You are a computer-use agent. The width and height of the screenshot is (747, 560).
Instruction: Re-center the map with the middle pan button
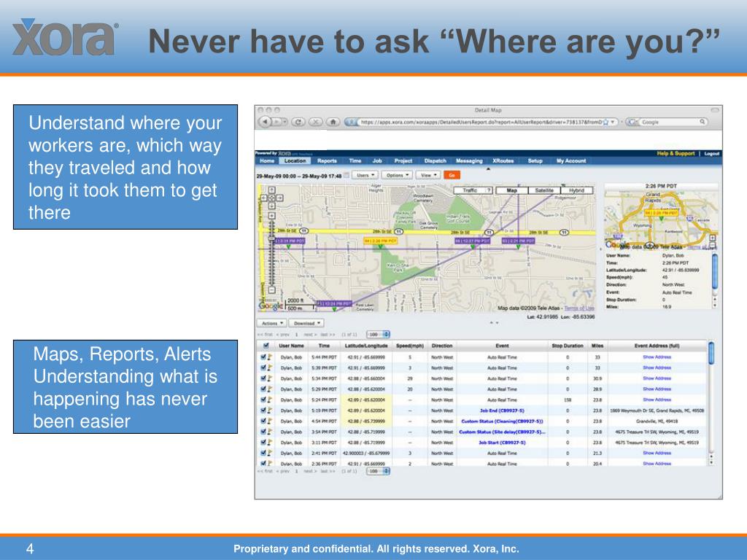tap(271, 198)
